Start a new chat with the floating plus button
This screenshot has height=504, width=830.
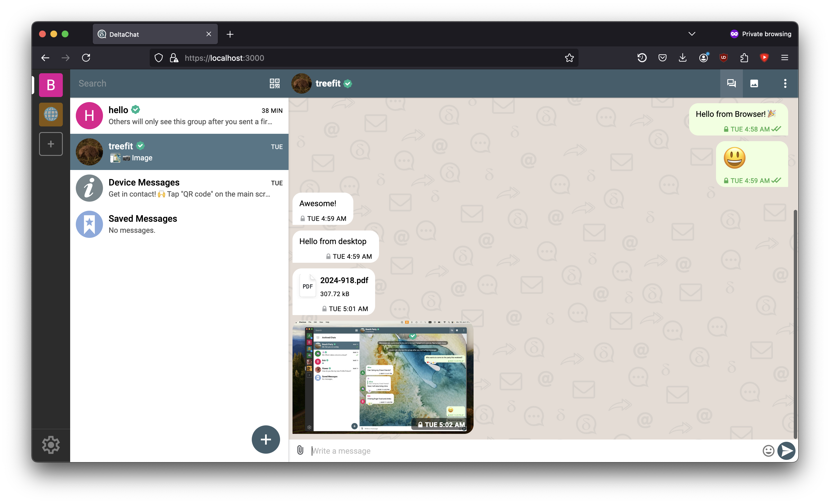(266, 439)
